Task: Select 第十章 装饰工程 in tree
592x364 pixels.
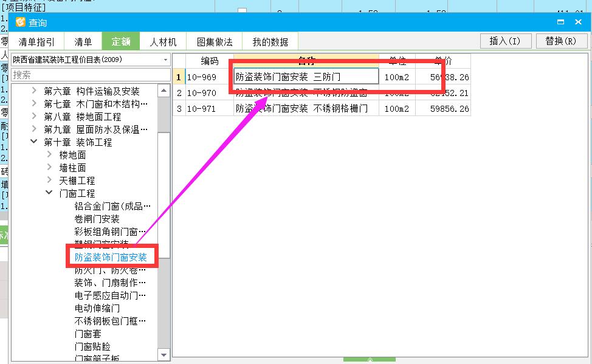Action: pos(78,142)
